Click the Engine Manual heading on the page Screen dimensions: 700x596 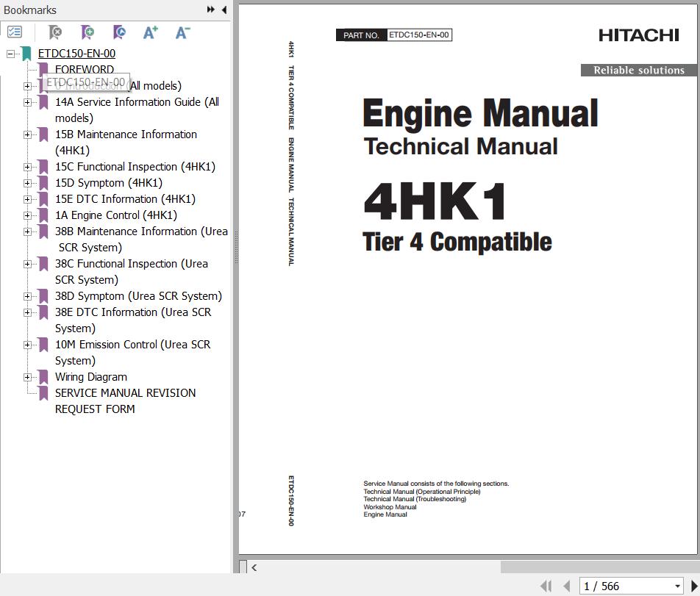[x=480, y=114]
